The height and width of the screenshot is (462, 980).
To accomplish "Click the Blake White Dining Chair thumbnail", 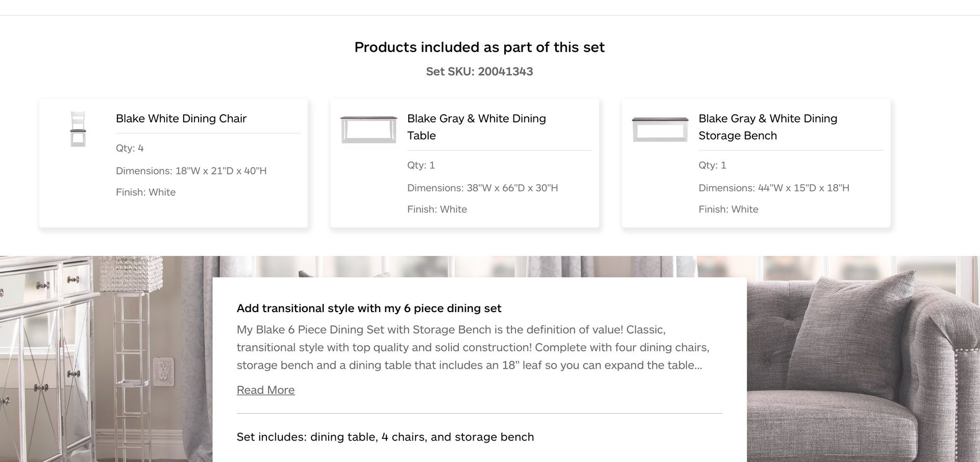I will point(78,129).
